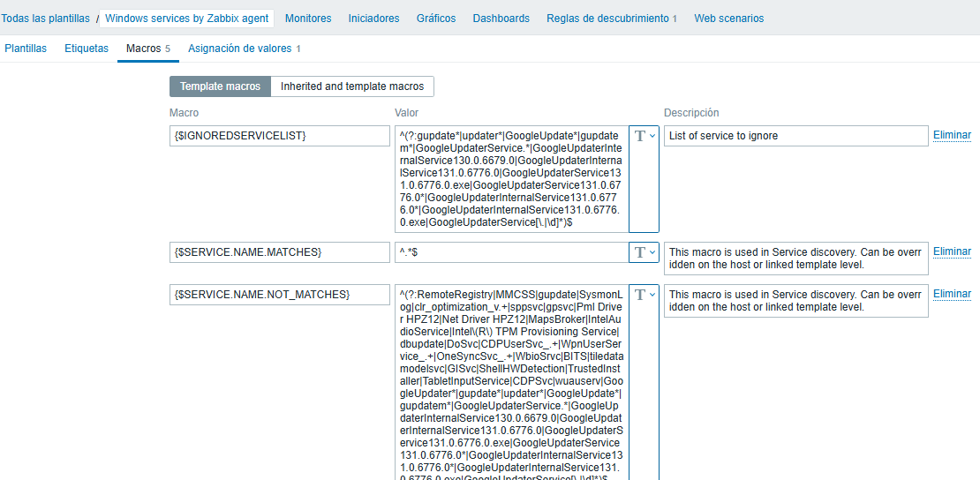Click the Valor column header
The image size is (980, 480).
pyautogui.click(x=406, y=113)
